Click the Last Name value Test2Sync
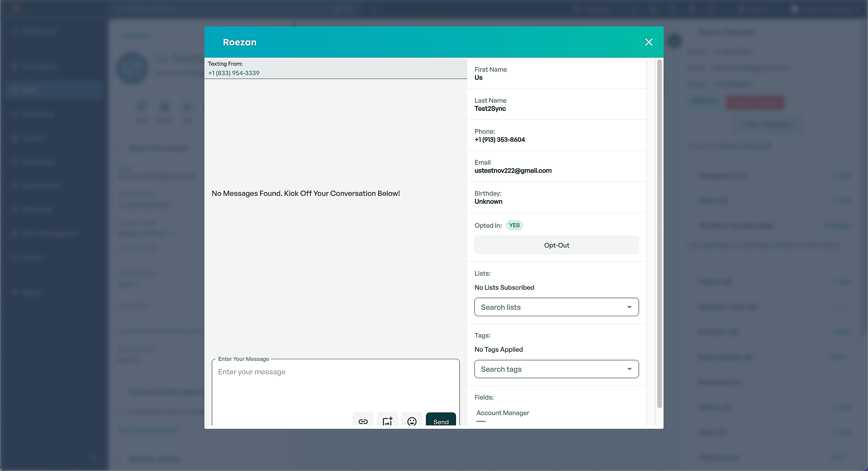Screen dimensions: 868x471 (490, 108)
